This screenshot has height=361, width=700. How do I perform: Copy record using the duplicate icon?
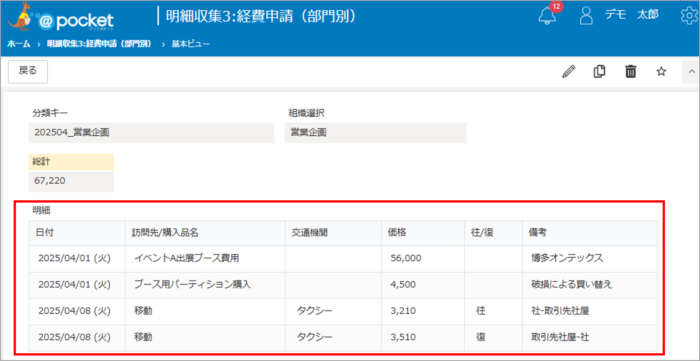pos(599,71)
